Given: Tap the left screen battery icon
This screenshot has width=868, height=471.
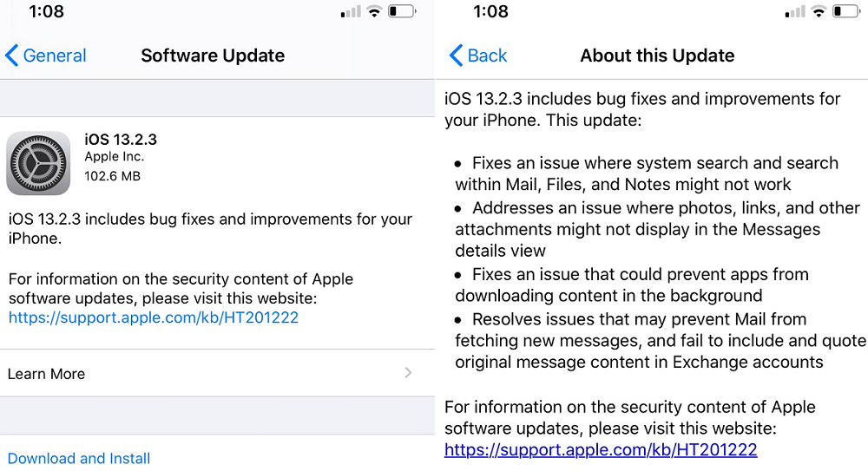Looking at the screenshot, I should click(x=401, y=11).
